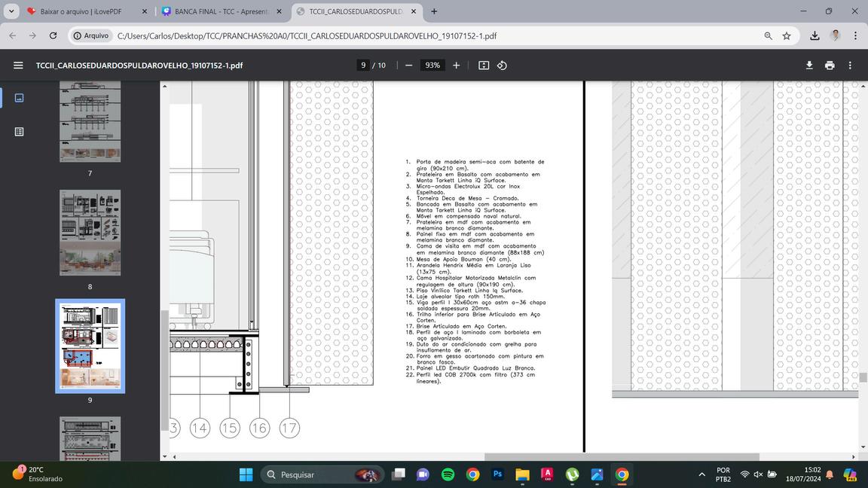Click the address bar URL
Viewport: 868px width, 488px height.
[307, 35]
